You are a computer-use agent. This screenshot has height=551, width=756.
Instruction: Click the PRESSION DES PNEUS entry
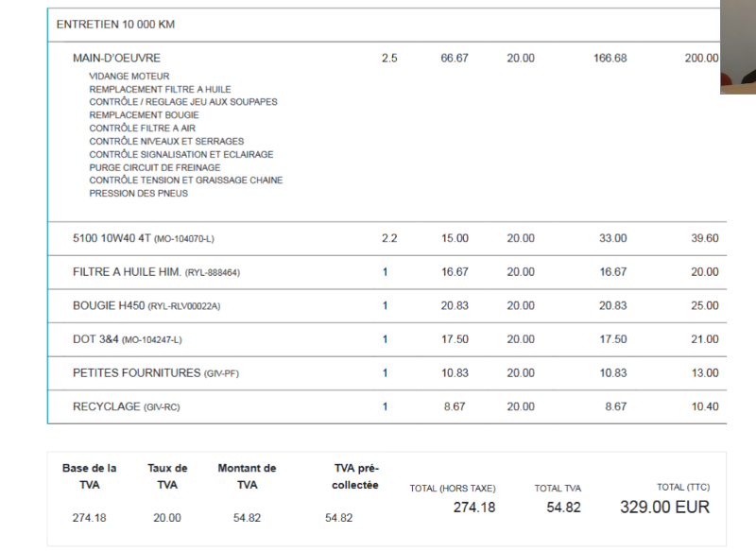(x=138, y=194)
